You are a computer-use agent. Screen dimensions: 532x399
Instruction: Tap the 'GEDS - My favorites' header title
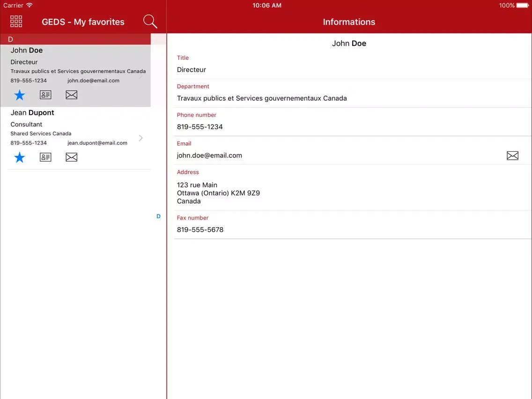click(x=83, y=22)
